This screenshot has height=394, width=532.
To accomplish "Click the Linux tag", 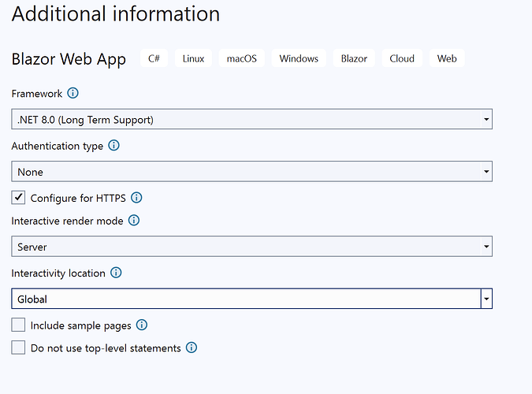I will point(193,58).
